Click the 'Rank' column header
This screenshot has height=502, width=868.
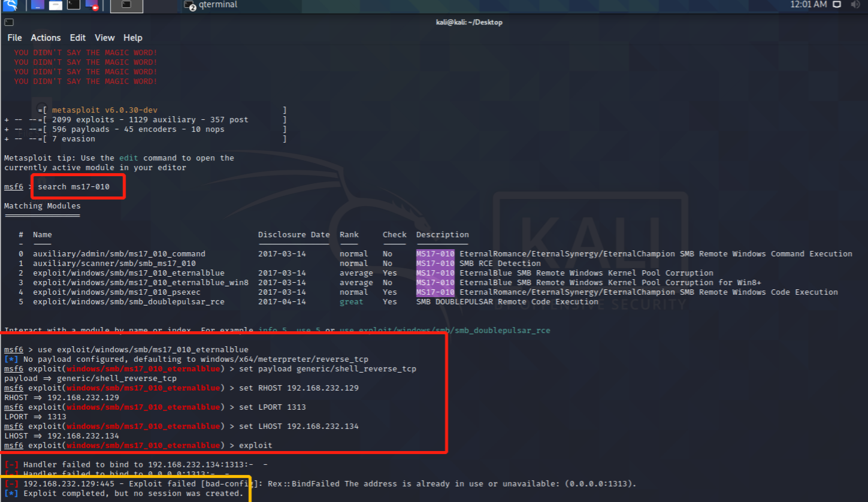click(x=349, y=235)
